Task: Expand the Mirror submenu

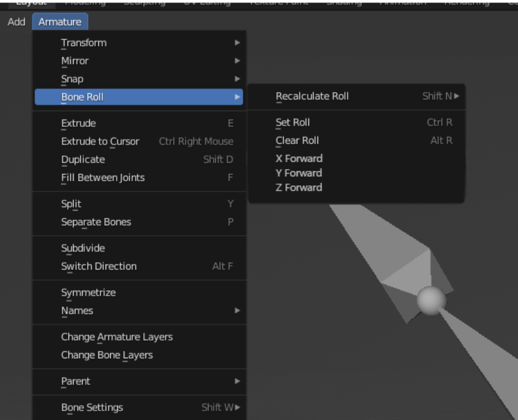Action: click(x=139, y=61)
